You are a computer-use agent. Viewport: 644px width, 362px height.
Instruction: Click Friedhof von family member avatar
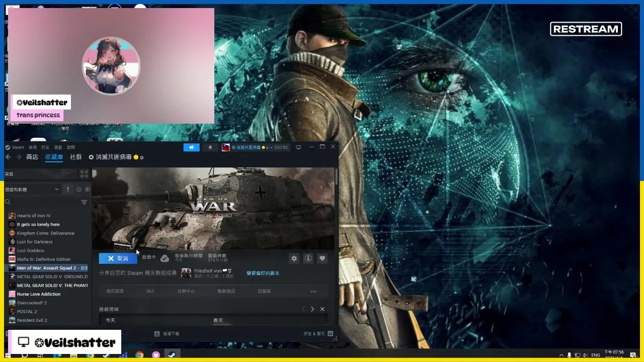coord(186,273)
